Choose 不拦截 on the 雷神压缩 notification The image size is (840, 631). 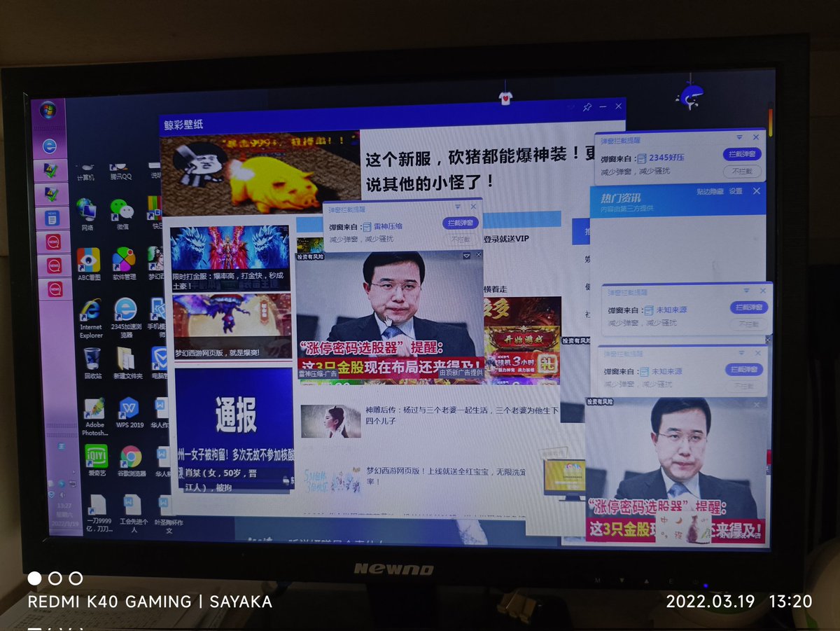pos(461,240)
